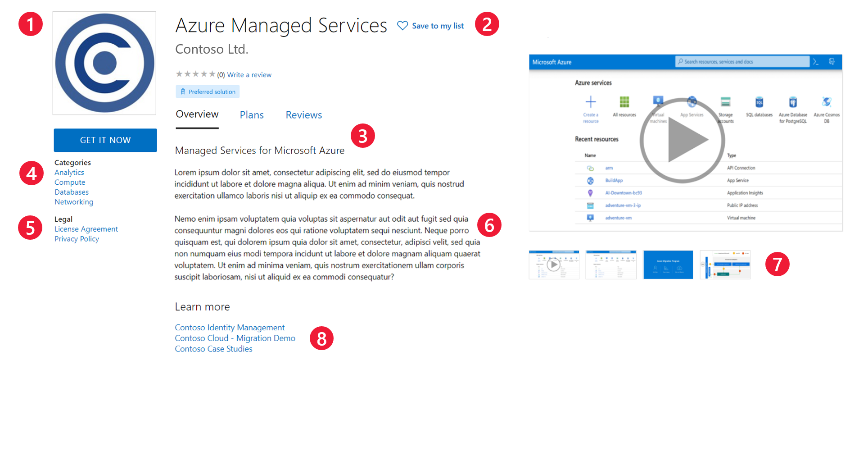
Task: Click the Save to my list link
Action: (438, 26)
